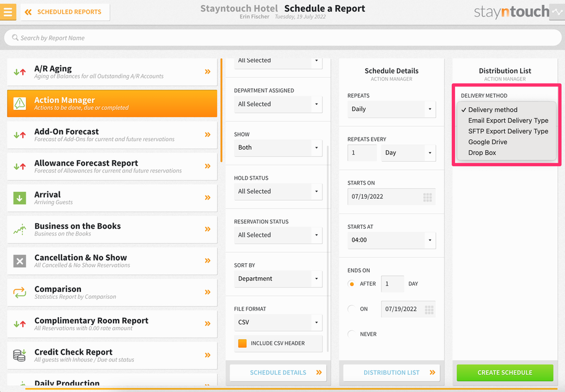Open the Ends On date calendar icon
Screen dimensions: 565x392
pos(429,309)
